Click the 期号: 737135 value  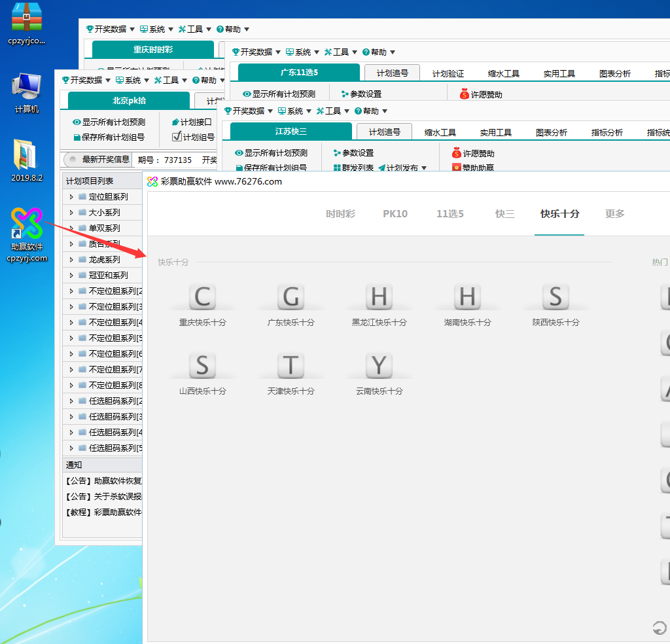point(164,160)
